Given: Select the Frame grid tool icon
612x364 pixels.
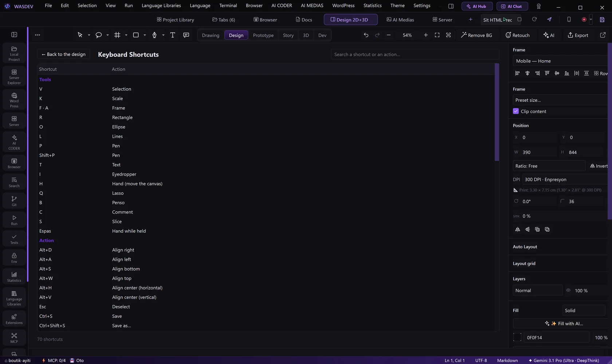Looking at the screenshot, I should [x=117, y=35].
